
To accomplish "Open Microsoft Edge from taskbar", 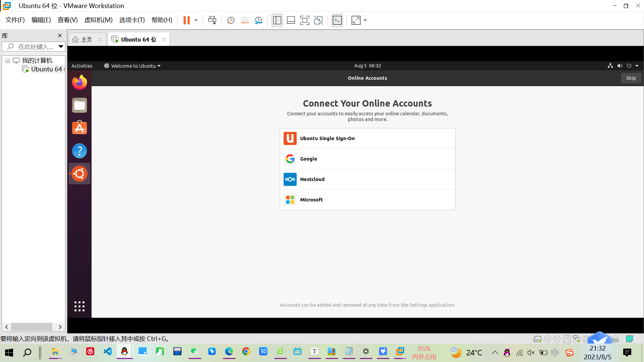I will click(229, 352).
